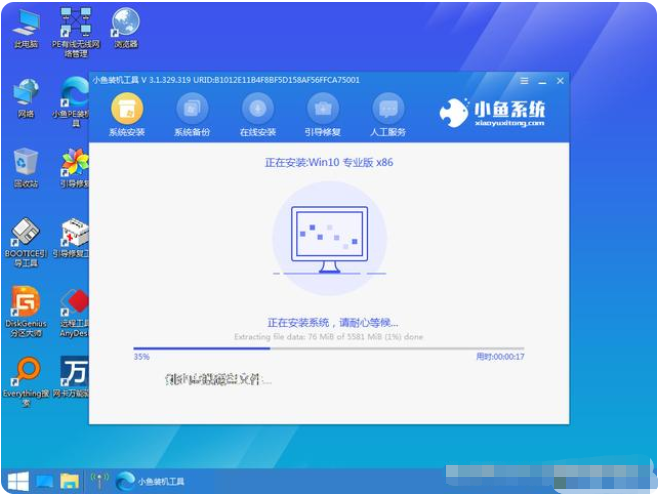This screenshot has height=494, width=658.
Task: Minimize the 小鱼装机工具 window
Action: coord(542,81)
